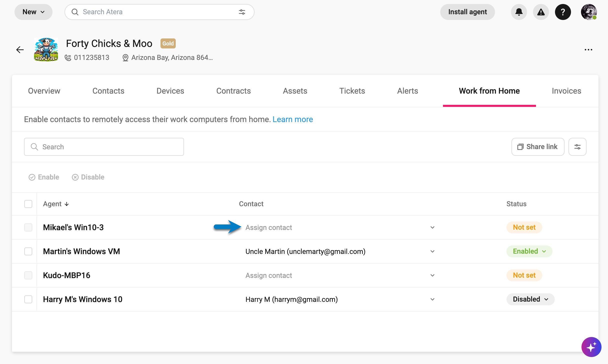
Task: Click the Forty Chicks & Moo title
Action: pos(109,44)
